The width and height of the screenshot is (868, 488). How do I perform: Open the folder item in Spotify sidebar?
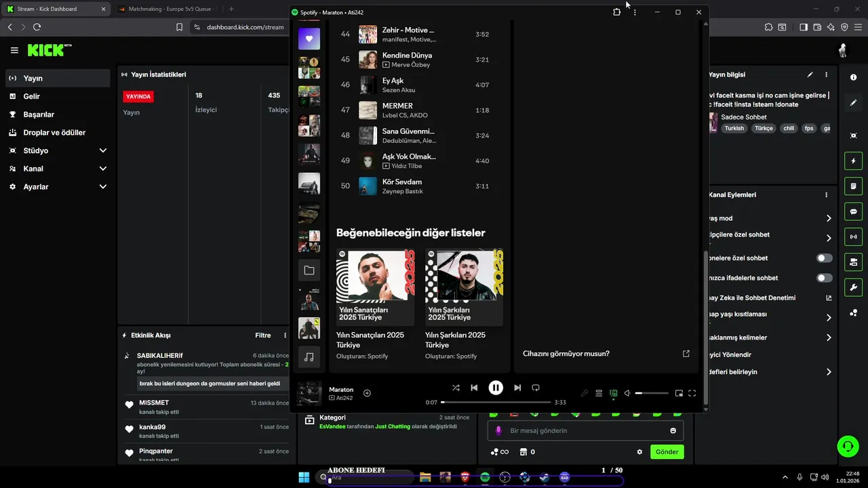[x=309, y=270]
